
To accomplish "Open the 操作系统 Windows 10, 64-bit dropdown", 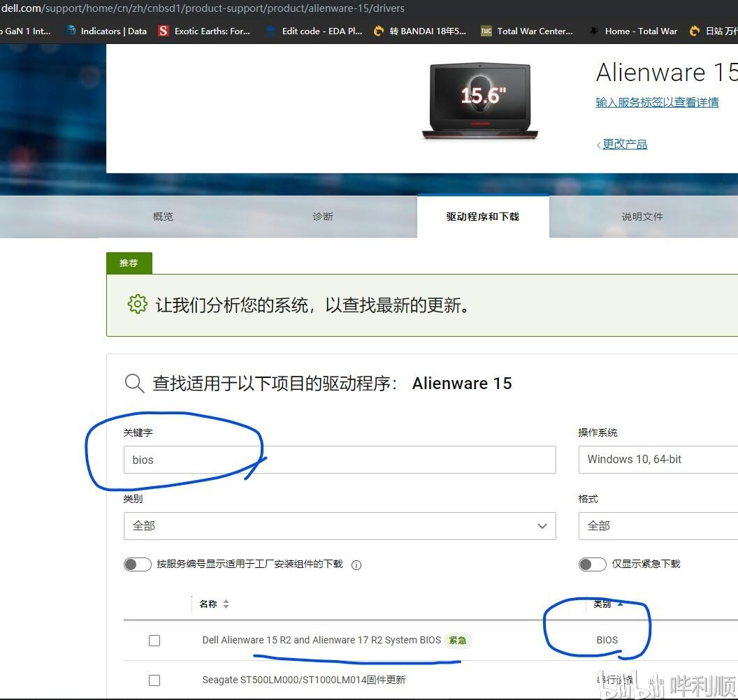I will coord(658,460).
